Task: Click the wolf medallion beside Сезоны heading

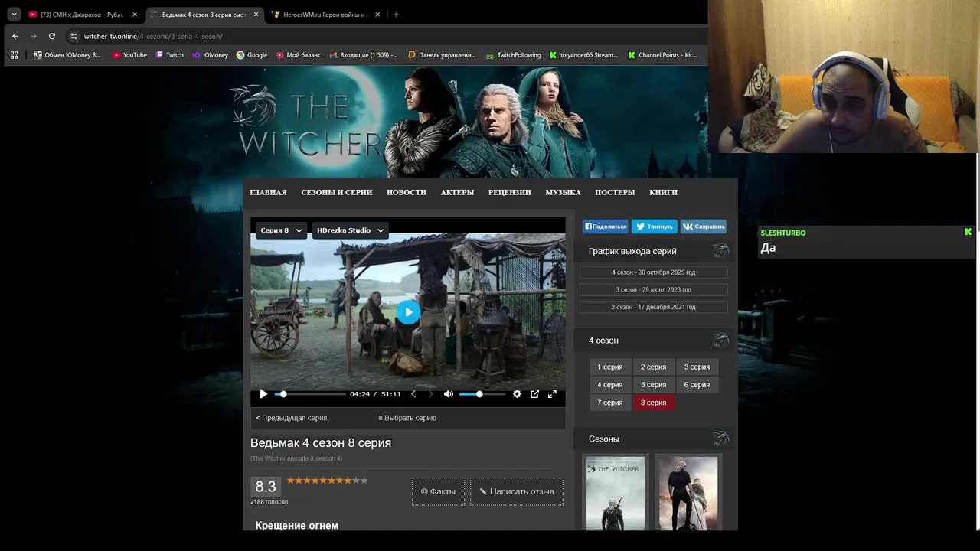Action: (720, 439)
